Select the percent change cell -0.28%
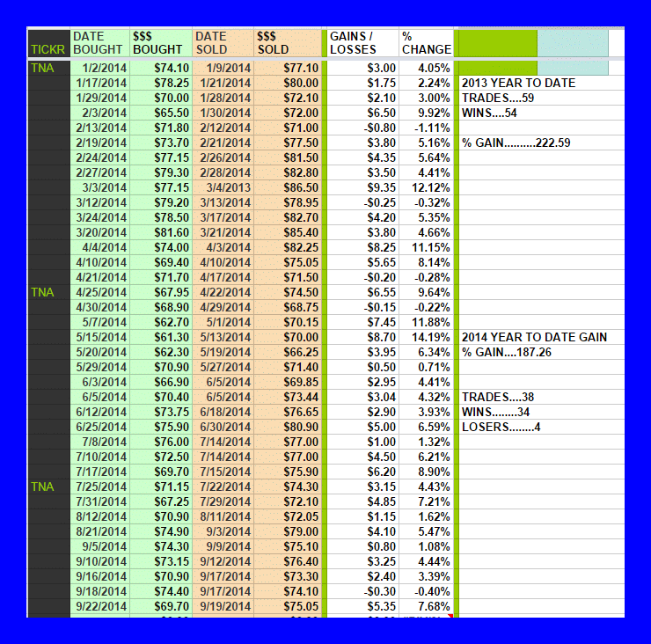651x644 pixels. [426, 277]
